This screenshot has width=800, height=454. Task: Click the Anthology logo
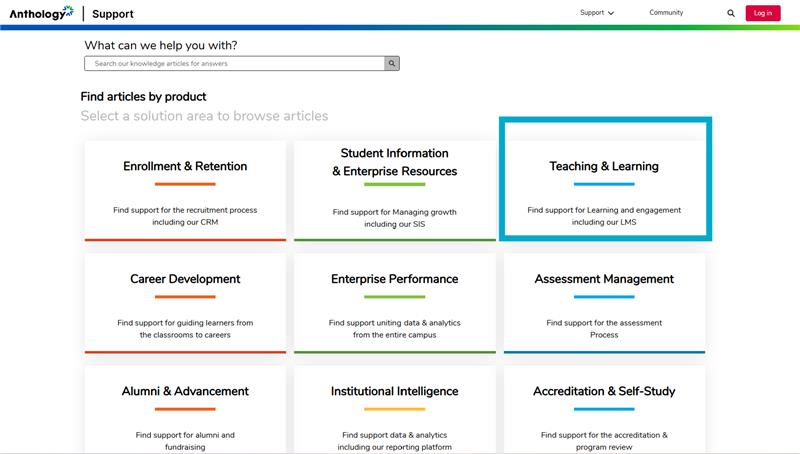41,13
